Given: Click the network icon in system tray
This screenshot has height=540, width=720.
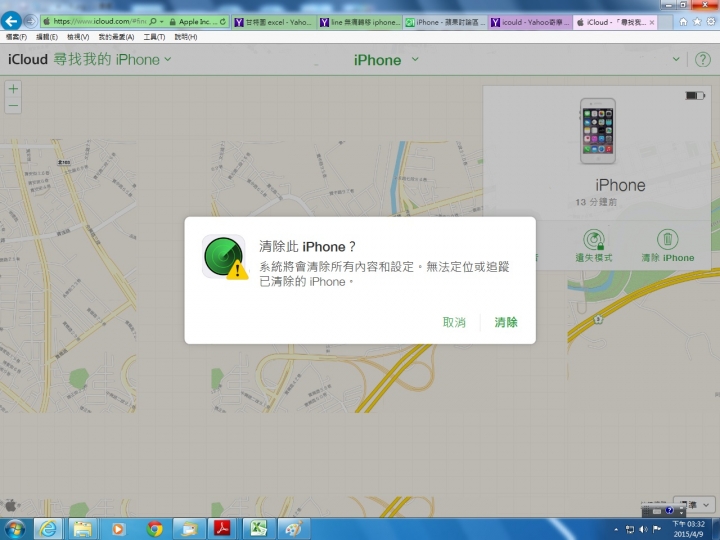Looking at the screenshot, I should (630, 529).
